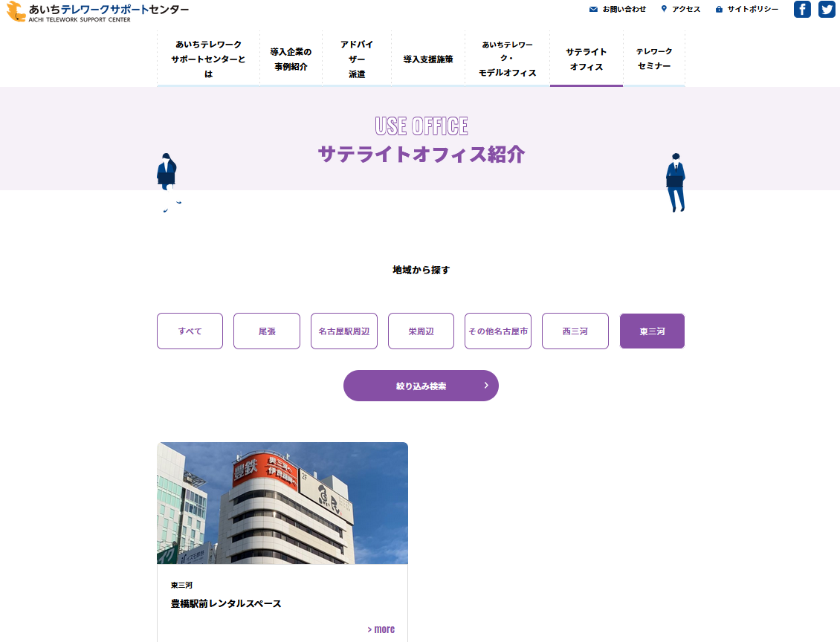
Task: Open > more on 豊橋駅前レンタルスペース card
Action: click(x=381, y=629)
